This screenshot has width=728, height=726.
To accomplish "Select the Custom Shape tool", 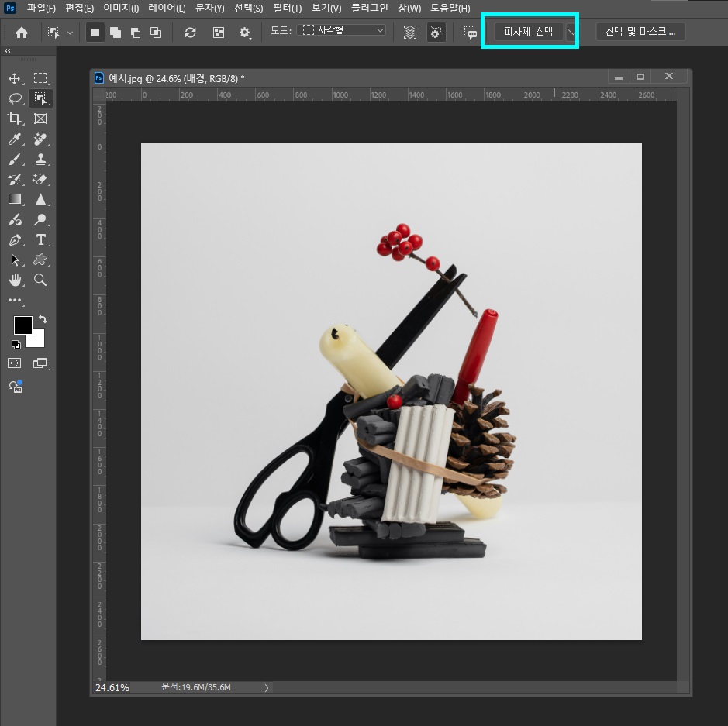I will (40, 260).
